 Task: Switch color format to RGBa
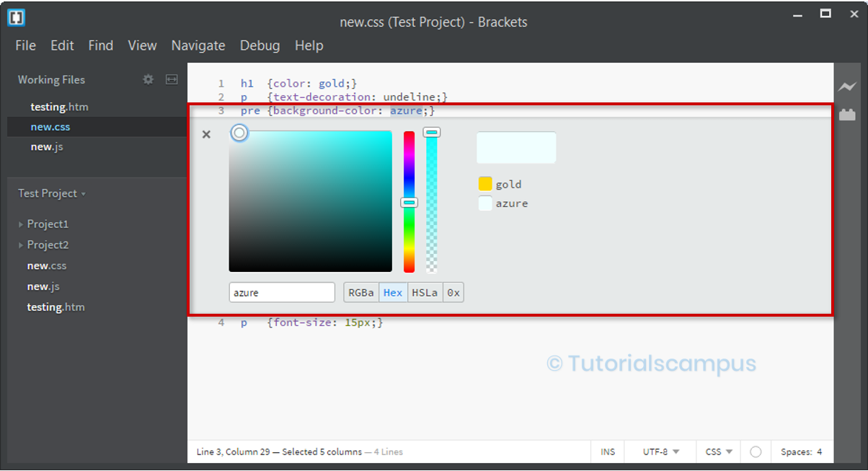click(x=361, y=292)
